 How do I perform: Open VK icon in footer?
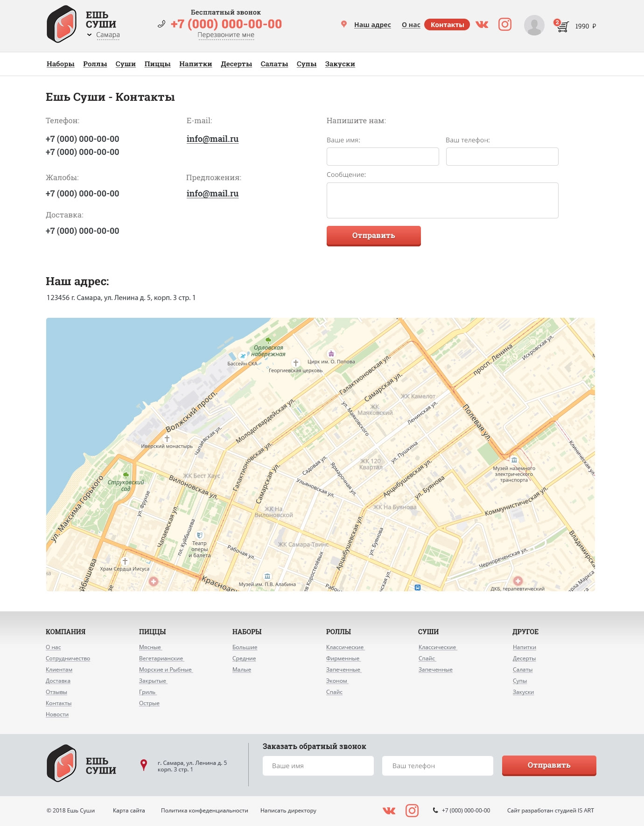tap(389, 811)
